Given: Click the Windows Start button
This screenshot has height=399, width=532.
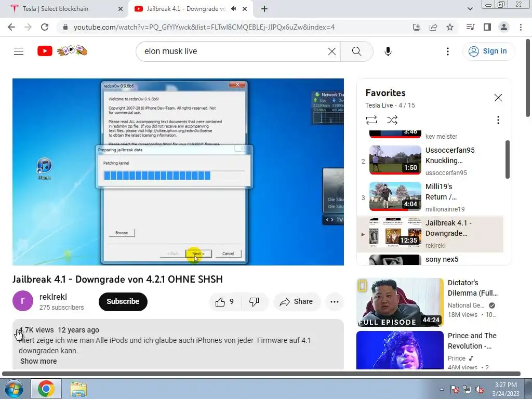Looking at the screenshot, I should (14, 389).
